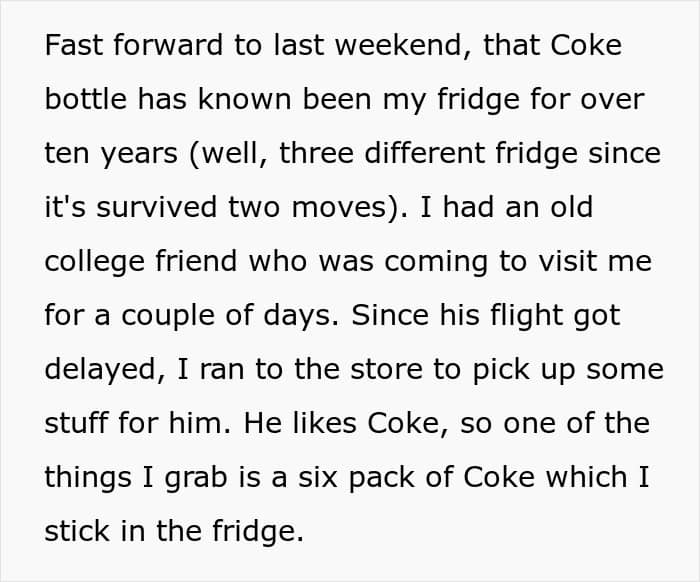The height and width of the screenshot is (582, 700).
Task: Click the word "grab"
Action: click(196, 479)
